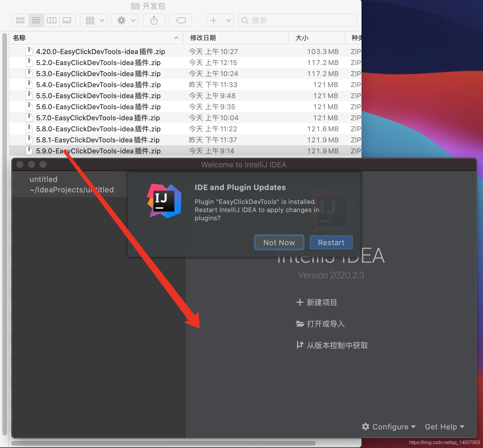Click zip file icon of 5.8.1 plugin
Image resolution: width=483 pixels, height=448 pixels.
coord(29,139)
